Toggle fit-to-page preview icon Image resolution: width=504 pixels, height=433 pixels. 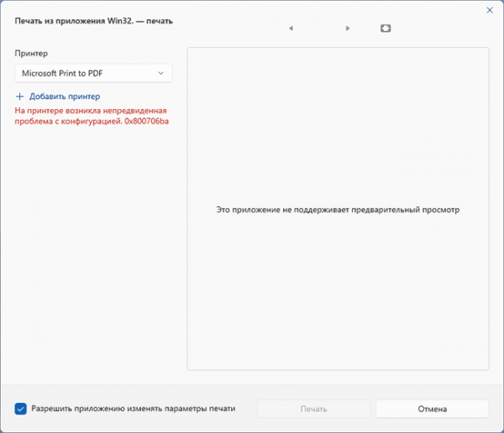[386, 29]
